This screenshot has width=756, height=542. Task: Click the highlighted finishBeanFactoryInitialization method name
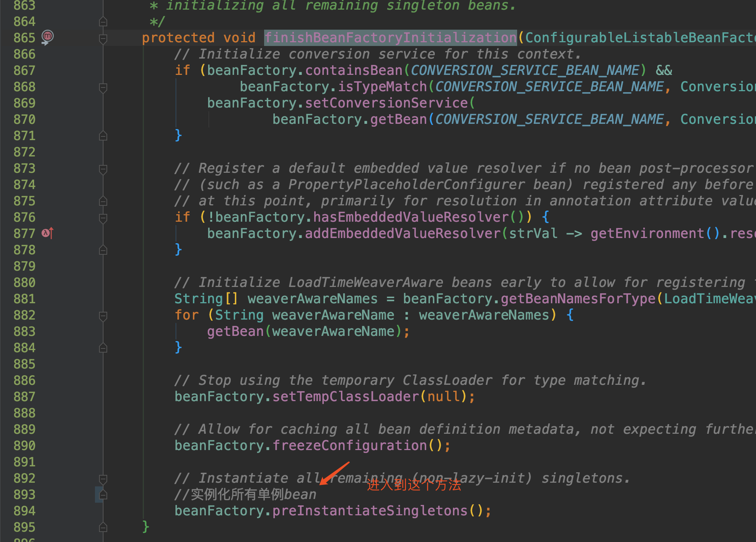point(390,38)
